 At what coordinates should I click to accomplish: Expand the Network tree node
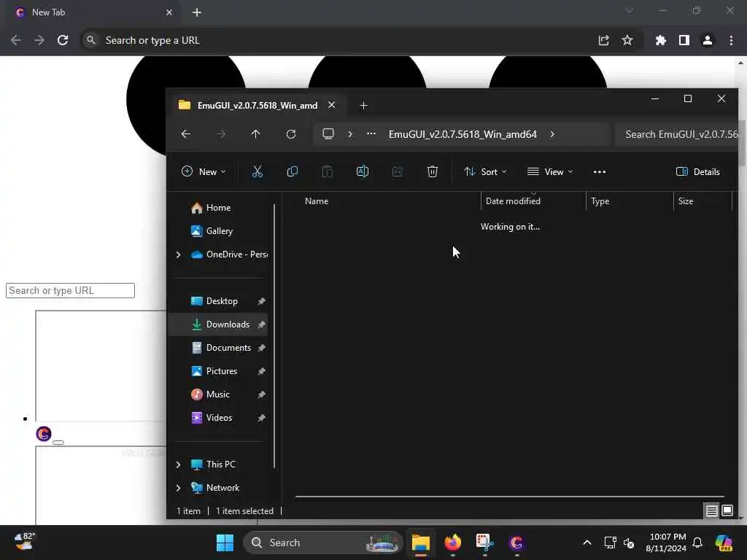[179, 488]
